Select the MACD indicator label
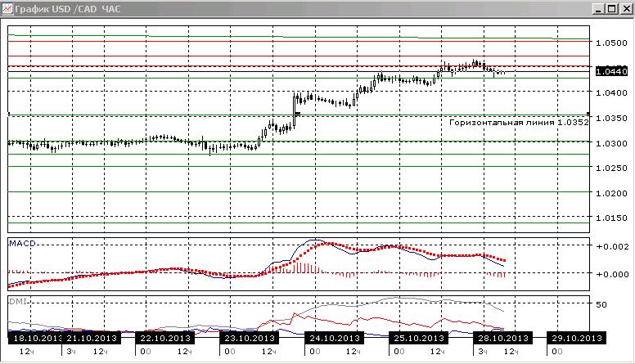 pos(23,243)
